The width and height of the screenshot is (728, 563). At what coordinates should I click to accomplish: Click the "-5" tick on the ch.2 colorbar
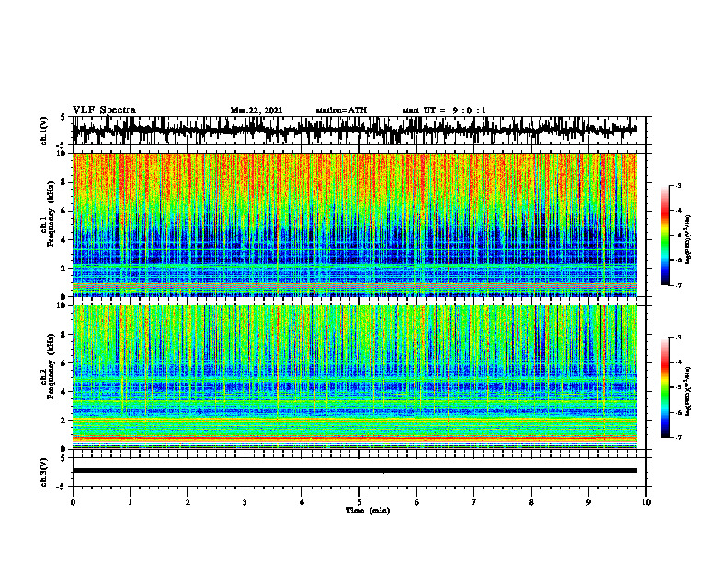pyautogui.click(x=677, y=387)
